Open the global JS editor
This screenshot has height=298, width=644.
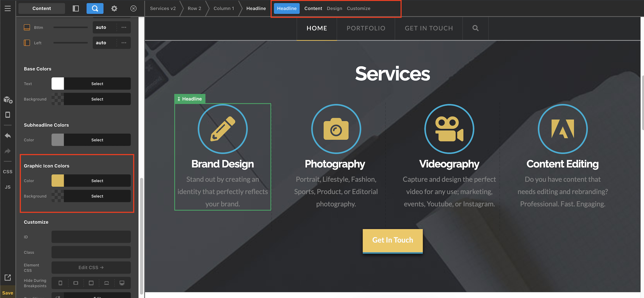[8, 187]
